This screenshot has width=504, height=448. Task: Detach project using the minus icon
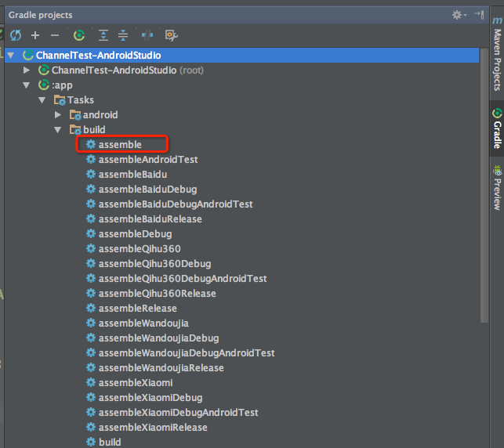pyautogui.click(x=55, y=35)
